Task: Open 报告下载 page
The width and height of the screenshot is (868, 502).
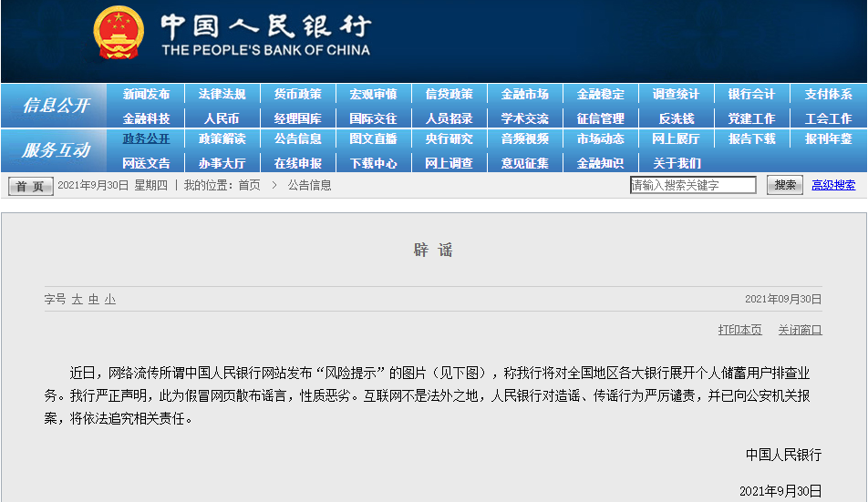Action: pyautogui.click(x=751, y=138)
